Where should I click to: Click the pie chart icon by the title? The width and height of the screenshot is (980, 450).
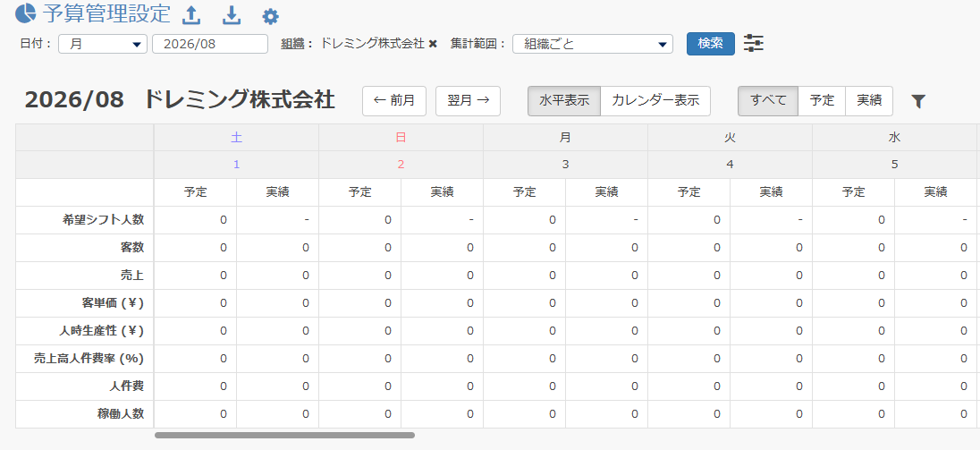tap(26, 13)
